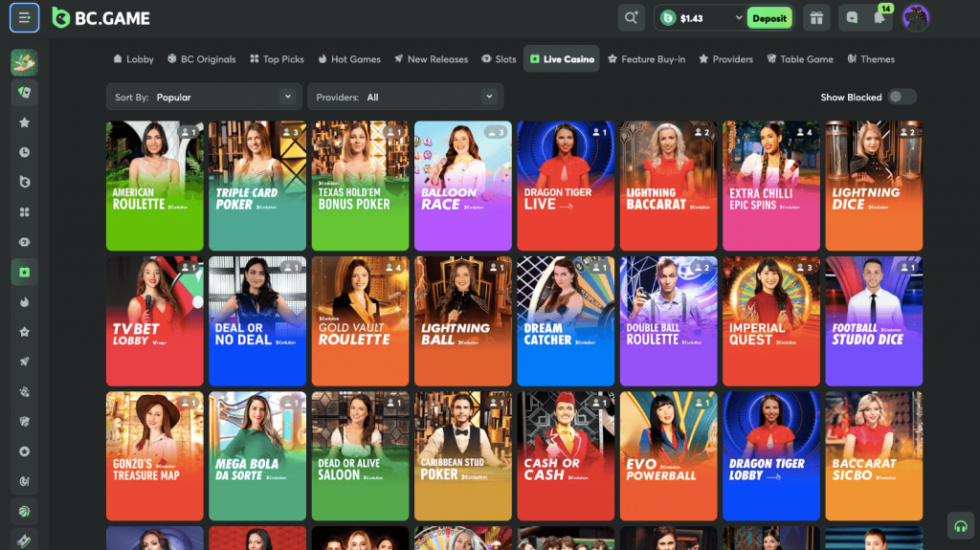Screen dimensions: 980x550
Task: Open the $1.43 balance currency dropdown
Action: pos(702,18)
